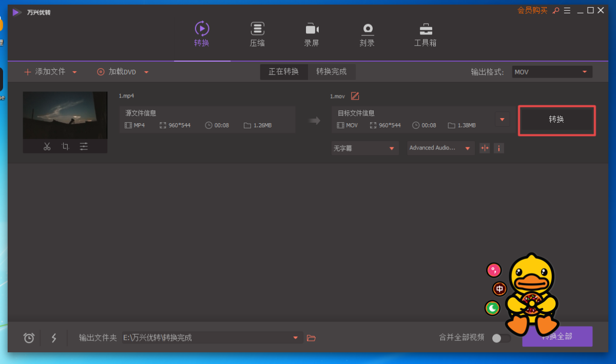Click the 会员购买 membership link
Viewport: 616px width, 364px height.
click(x=532, y=10)
